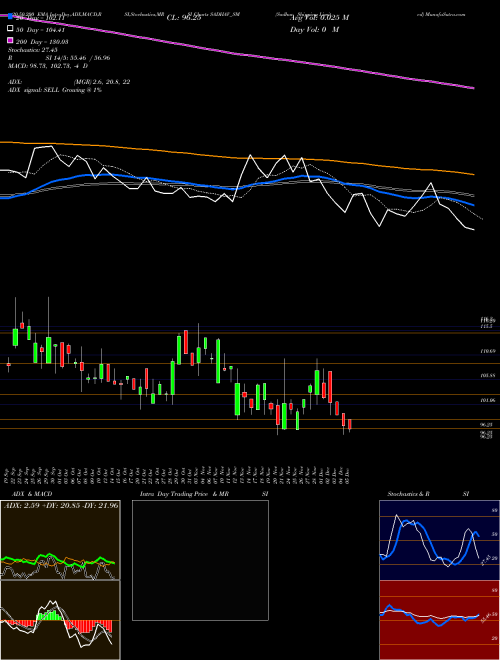
Task: Open the ADX indicator chart panel
Action: coord(60,540)
